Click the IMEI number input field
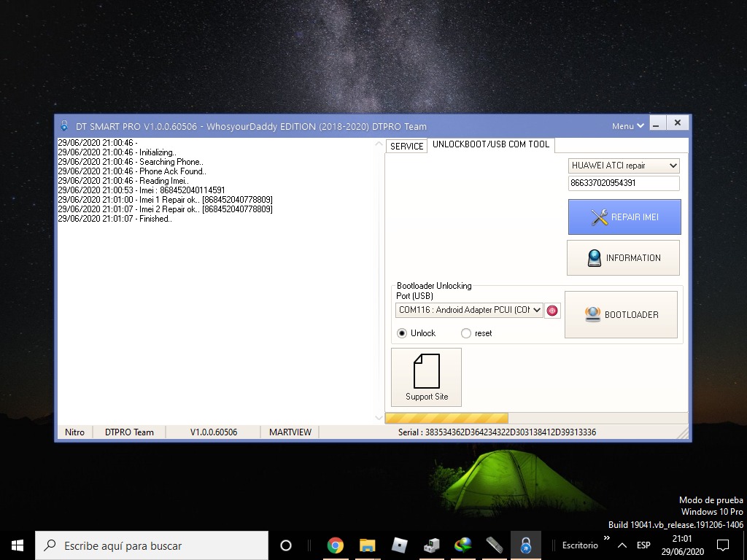Screen dimensions: 747x560 (x=624, y=183)
